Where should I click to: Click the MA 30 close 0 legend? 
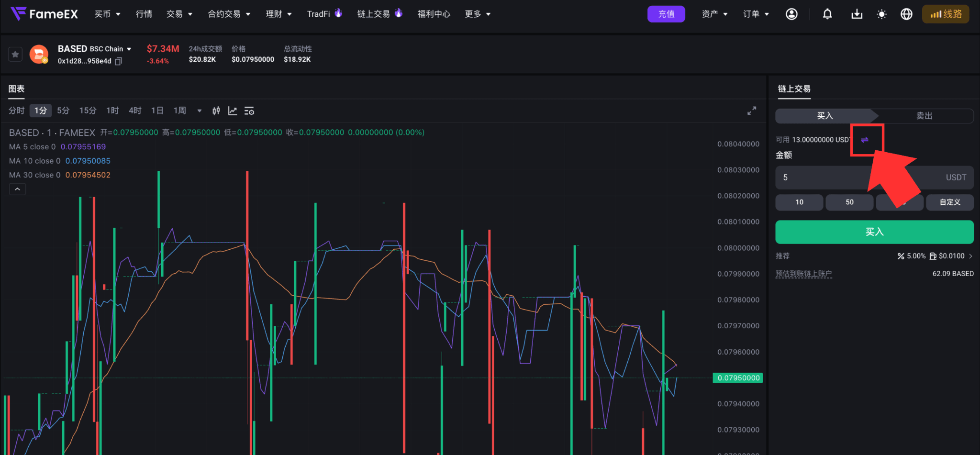[60, 175]
